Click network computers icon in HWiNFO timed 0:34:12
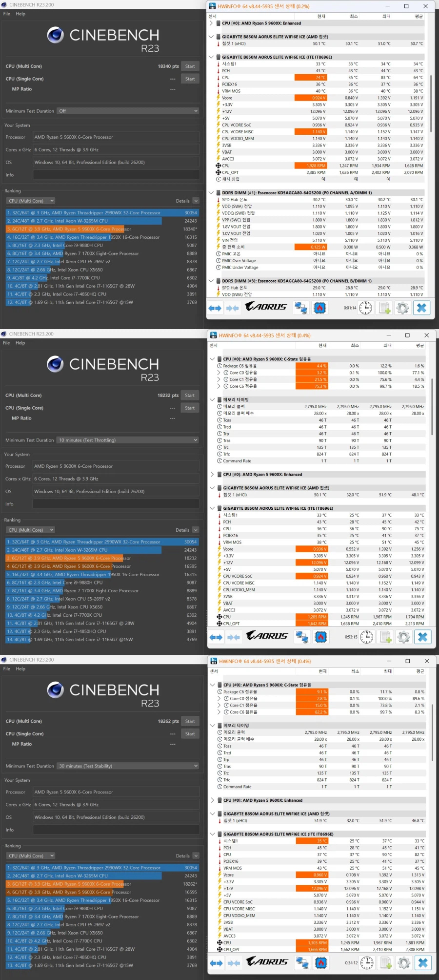 tap(302, 962)
